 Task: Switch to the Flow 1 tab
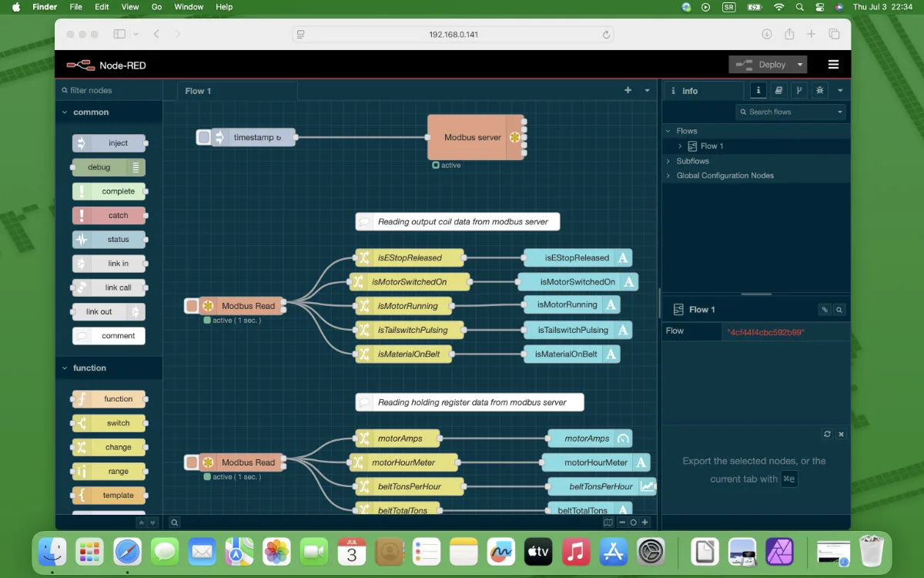click(x=198, y=91)
